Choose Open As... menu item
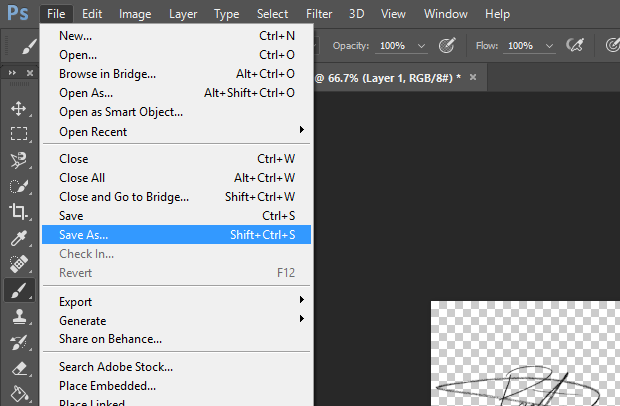This screenshot has width=620, height=406. 176,93
